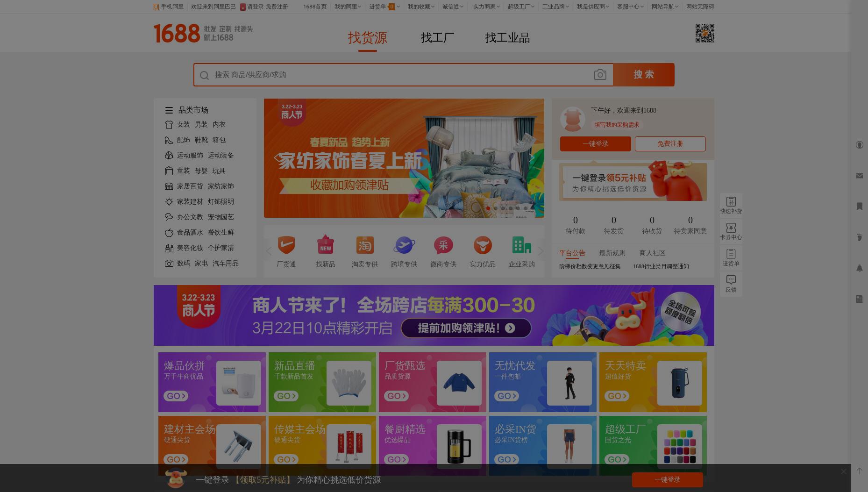868x492 pixels.
Task: Click the camera image-search icon
Action: [600, 75]
